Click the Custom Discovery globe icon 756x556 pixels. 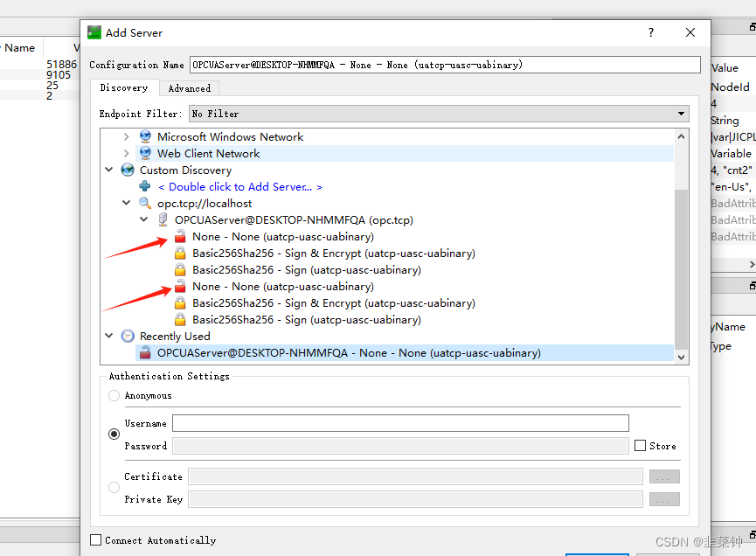tap(128, 170)
